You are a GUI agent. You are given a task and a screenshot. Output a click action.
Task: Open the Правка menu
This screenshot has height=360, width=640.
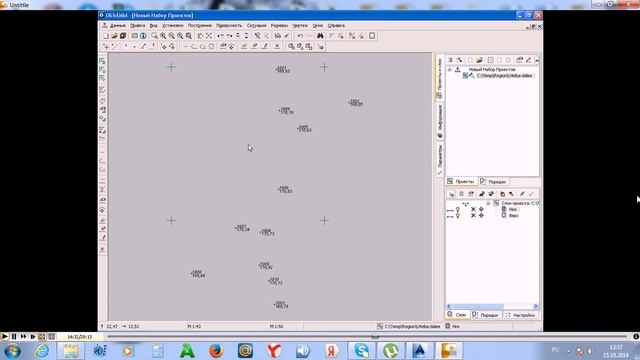138,25
